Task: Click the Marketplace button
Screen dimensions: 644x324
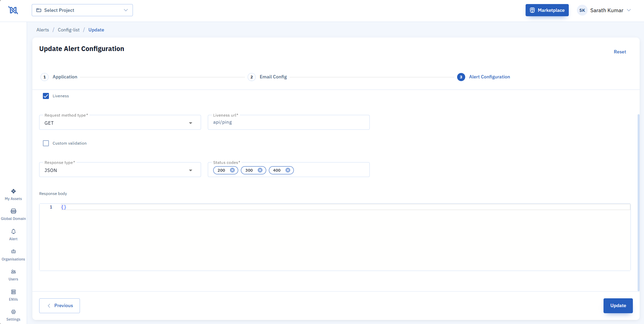Action: (547, 10)
